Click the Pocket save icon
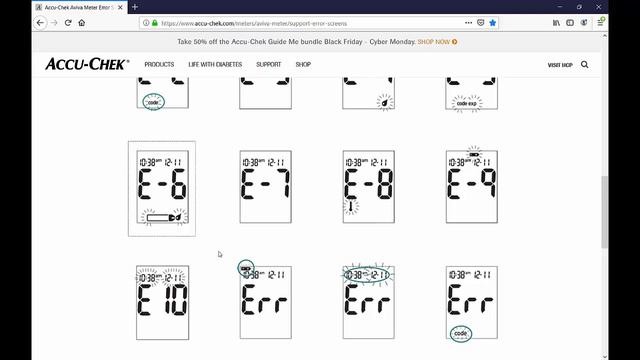Screen dimensions: 640x360 click(x=480, y=23)
